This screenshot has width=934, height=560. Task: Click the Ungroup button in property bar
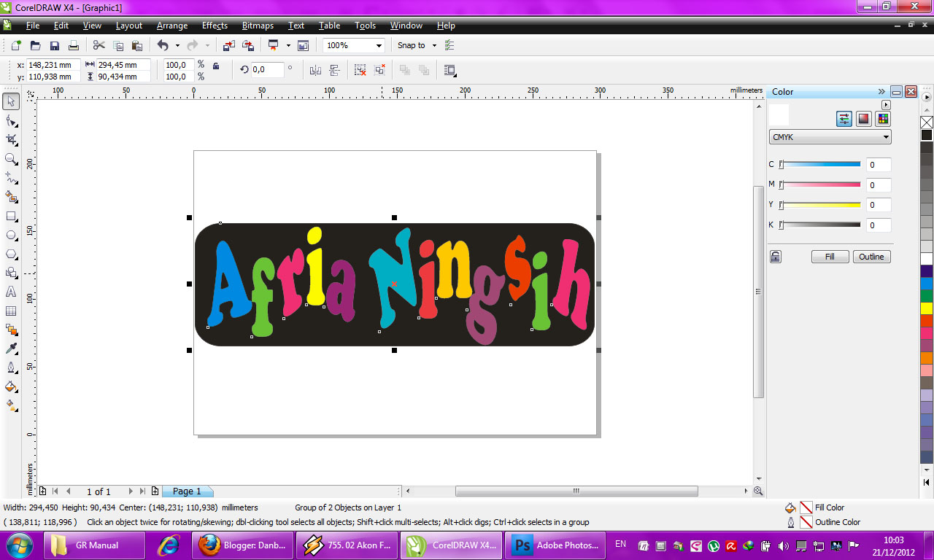[x=360, y=70]
